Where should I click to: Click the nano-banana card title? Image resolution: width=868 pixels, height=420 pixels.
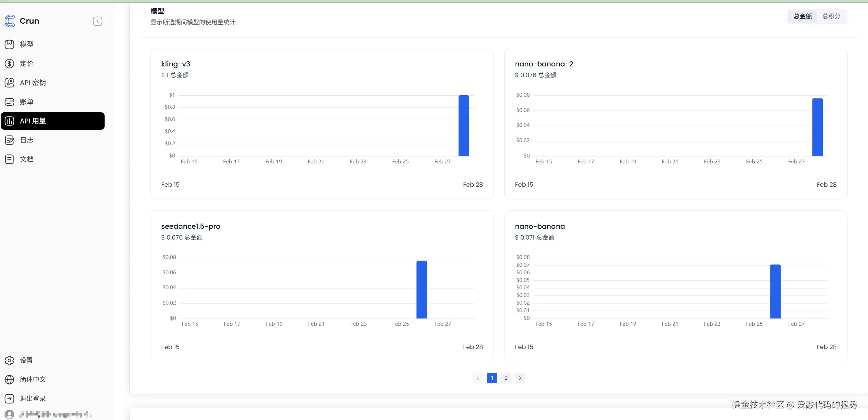[x=540, y=226]
